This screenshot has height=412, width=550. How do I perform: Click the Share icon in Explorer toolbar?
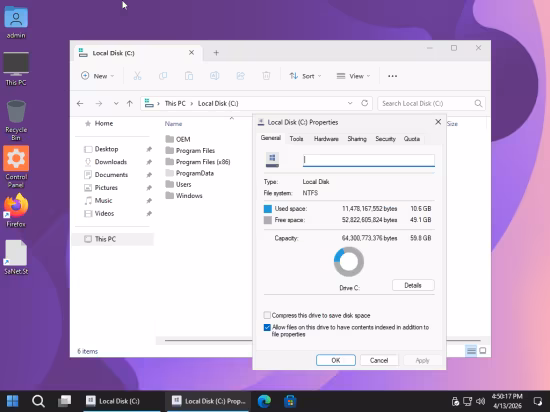241,76
